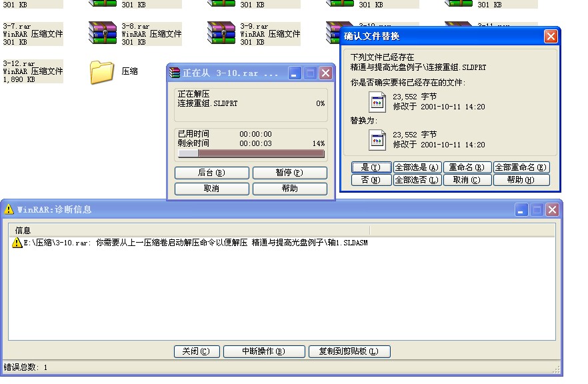The image size is (588, 384).
Task: Click No (否) in replace dialog
Action: (x=371, y=180)
